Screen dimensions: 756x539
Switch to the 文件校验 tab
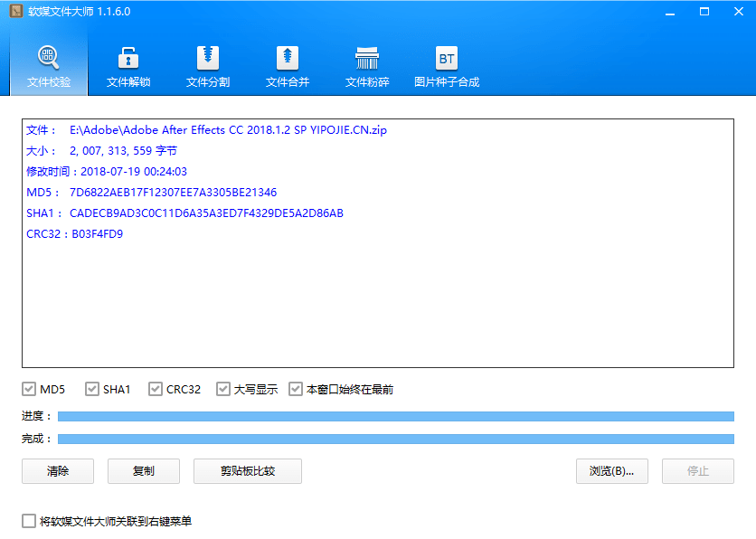pos(48,65)
